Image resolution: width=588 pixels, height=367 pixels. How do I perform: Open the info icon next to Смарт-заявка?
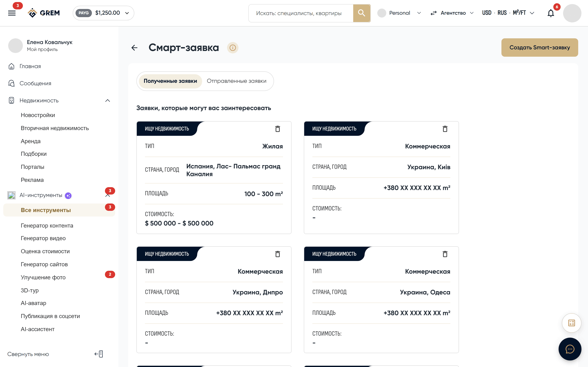233,48
